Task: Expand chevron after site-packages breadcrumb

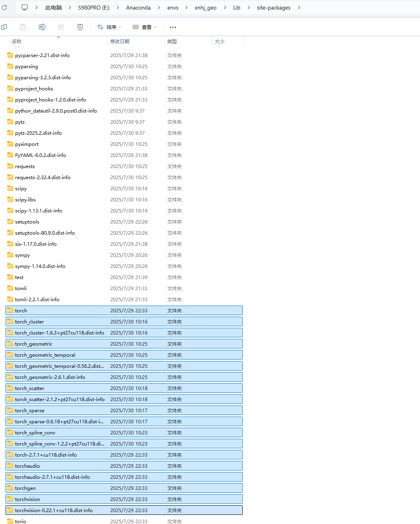Action: (x=299, y=8)
